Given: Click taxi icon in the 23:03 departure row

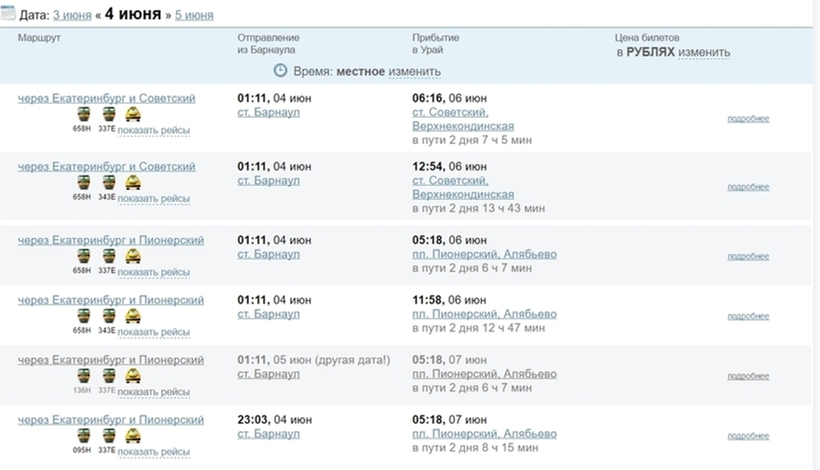Looking at the screenshot, I should click(133, 436).
